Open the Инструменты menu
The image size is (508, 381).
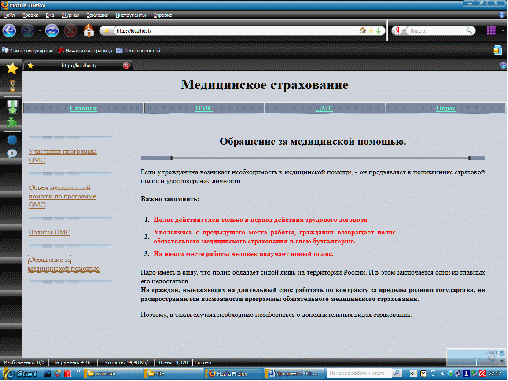coord(131,15)
